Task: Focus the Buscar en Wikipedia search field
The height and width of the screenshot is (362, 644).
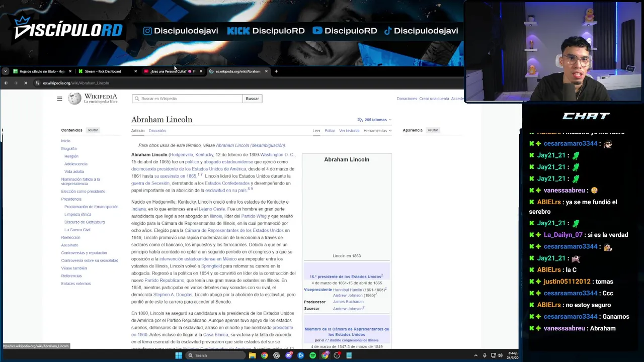Action: [187, 99]
